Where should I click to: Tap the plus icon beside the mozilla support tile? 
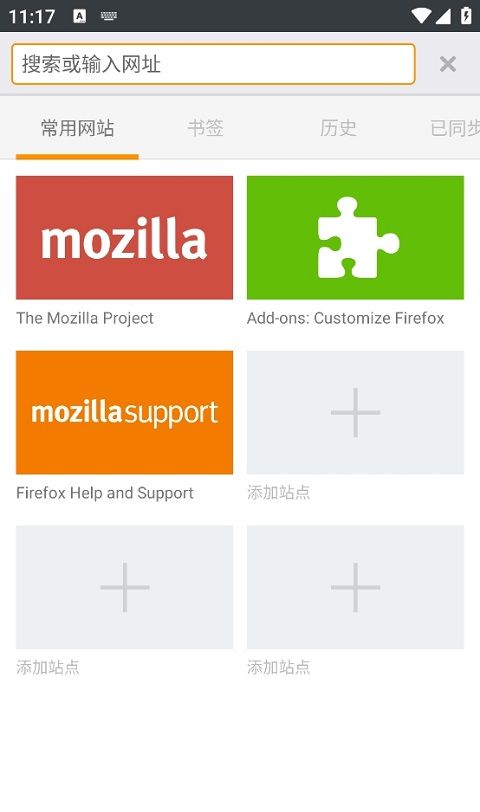click(x=355, y=412)
